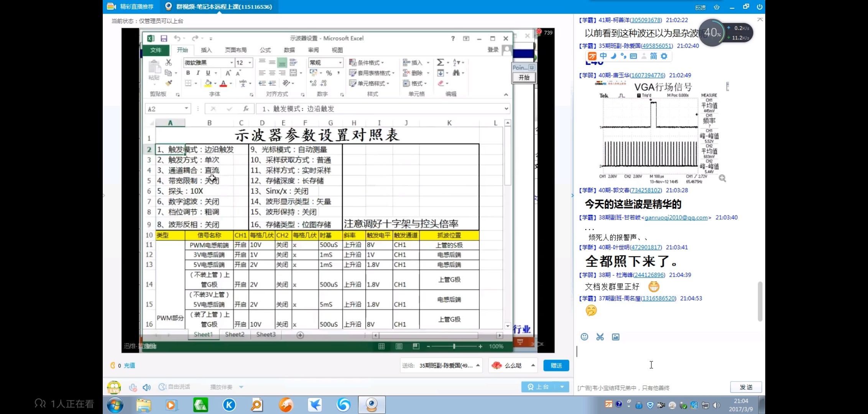868x414 pixels.
Task: Open the 送给 recipient dropdown
Action: pos(478,365)
